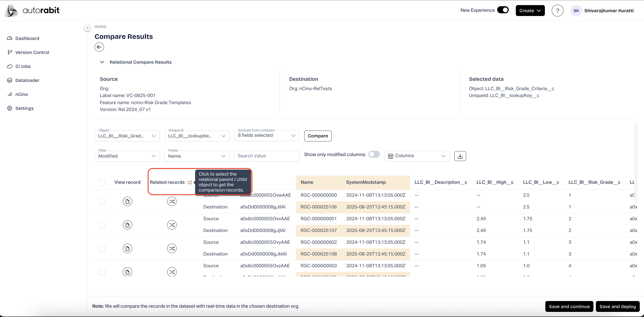Click the back arrow under Compare Results
This screenshot has width=644, height=317.
pyautogui.click(x=99, y=47)
